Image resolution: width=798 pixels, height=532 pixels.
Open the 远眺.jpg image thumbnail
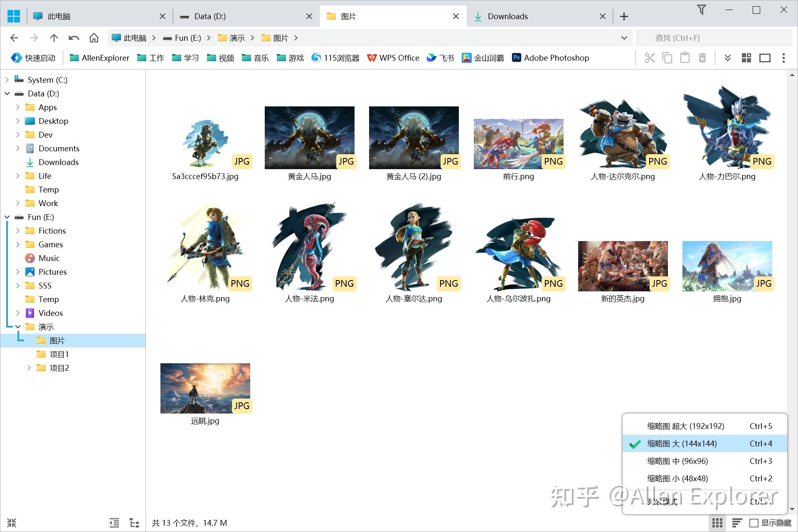click(205, 388)
